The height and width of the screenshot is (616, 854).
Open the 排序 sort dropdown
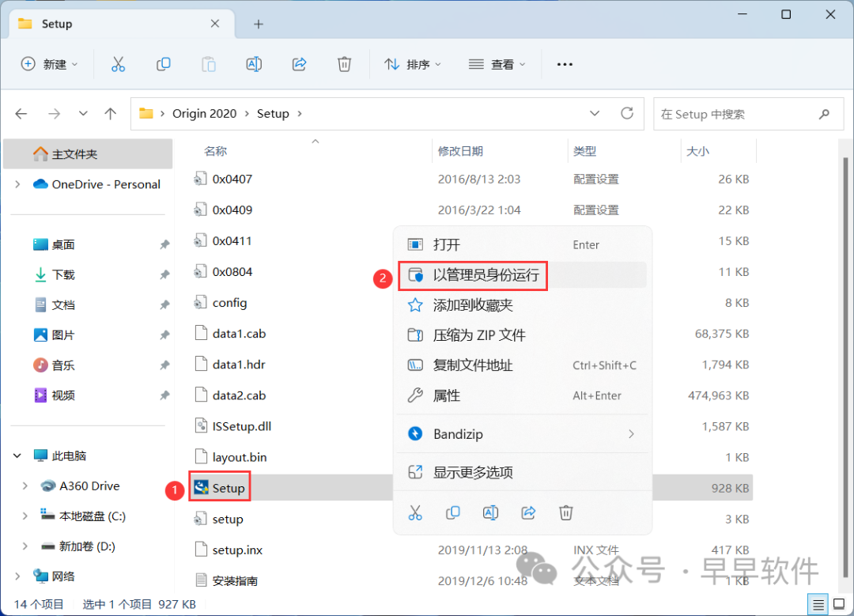point(413,64)
